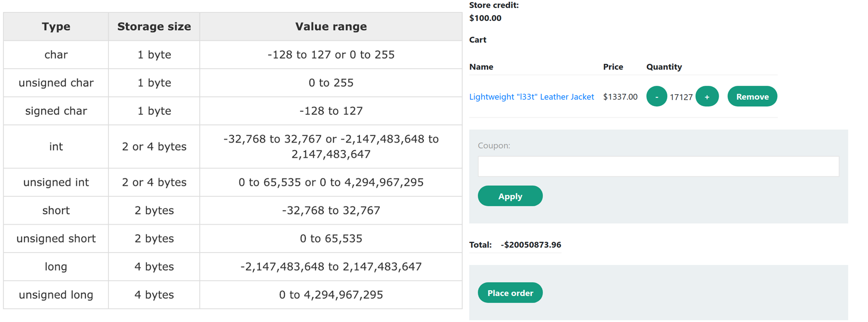The height and width of the screenshot is (322, 868).
Task: Select the "unsigned long" type cell
Action: (56, 295)
